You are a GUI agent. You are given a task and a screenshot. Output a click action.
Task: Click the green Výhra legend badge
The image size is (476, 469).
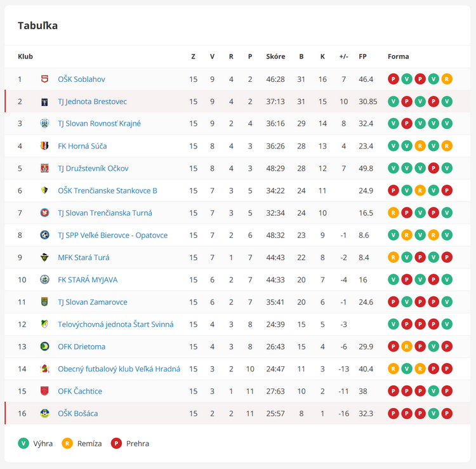click(23, 444)
